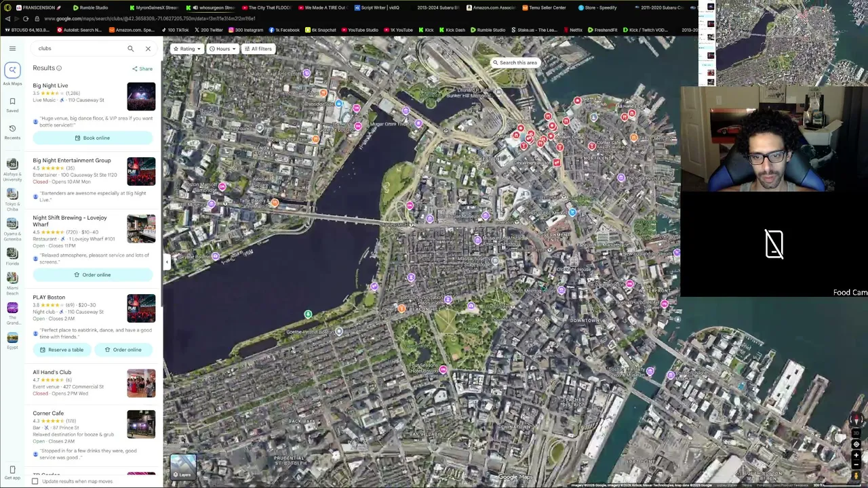Viewport: 868px width, 488px height.
Task: Clear the clubs search with X
Action: 148,49
